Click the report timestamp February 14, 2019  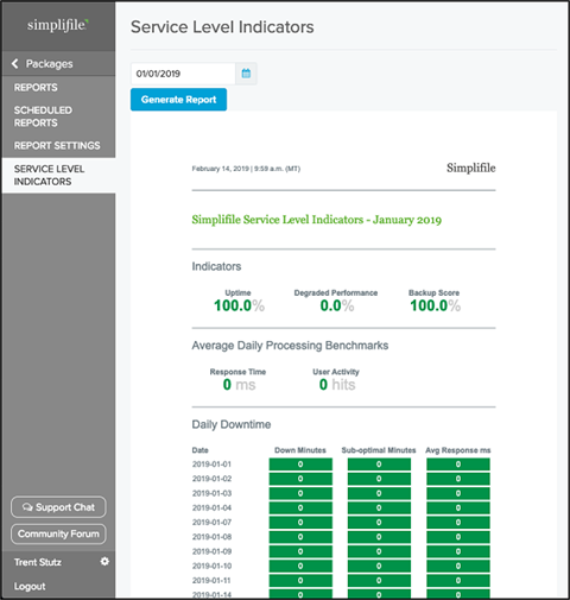(x=246, y=169)
